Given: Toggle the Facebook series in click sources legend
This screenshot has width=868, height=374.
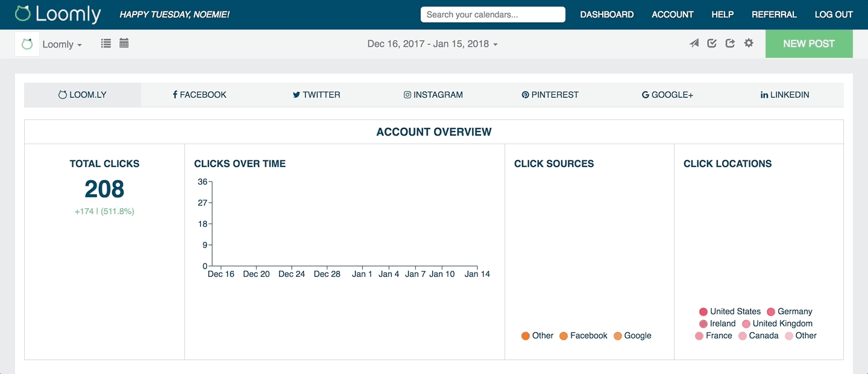Looking at the screenshot, I should pyautogui.click(x=583, y=335).
